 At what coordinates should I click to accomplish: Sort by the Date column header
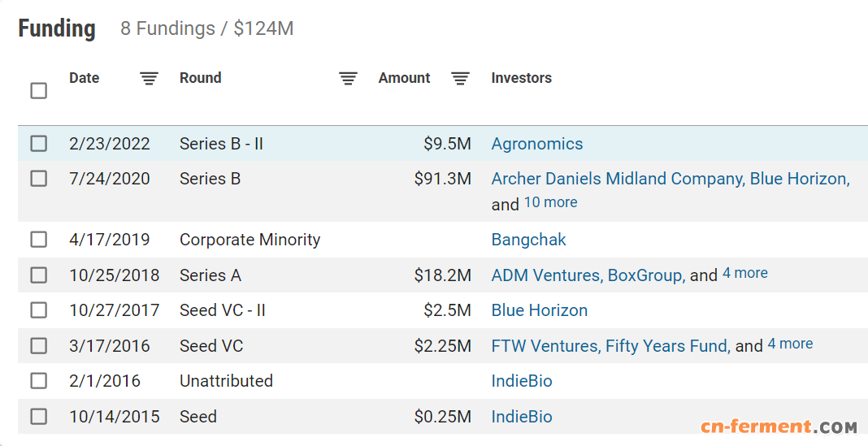[85, 78]
